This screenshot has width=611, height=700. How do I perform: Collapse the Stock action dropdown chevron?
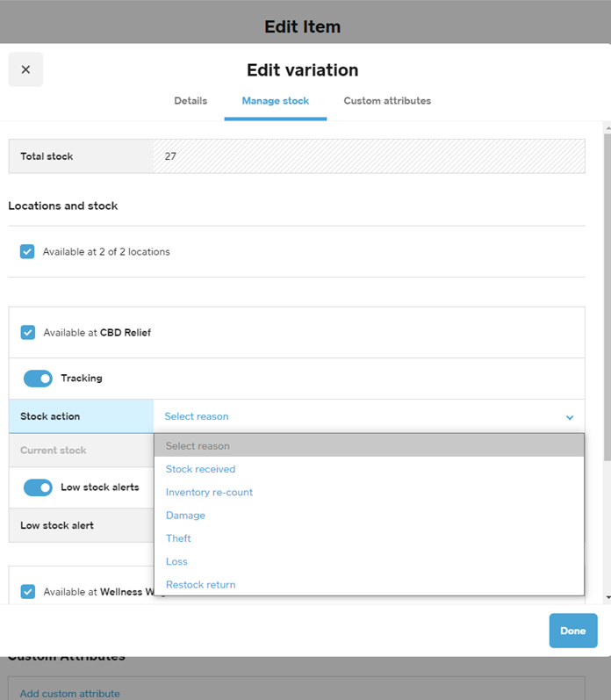pos(570,417)
